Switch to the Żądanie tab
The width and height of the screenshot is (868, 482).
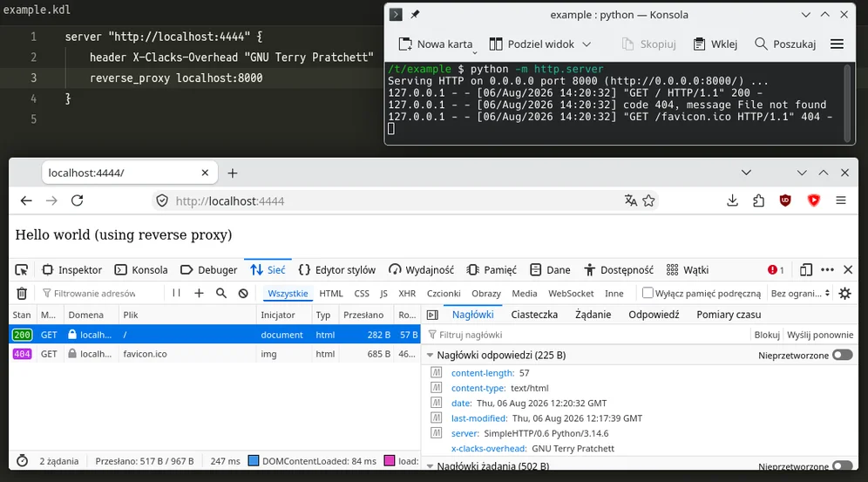593,315
